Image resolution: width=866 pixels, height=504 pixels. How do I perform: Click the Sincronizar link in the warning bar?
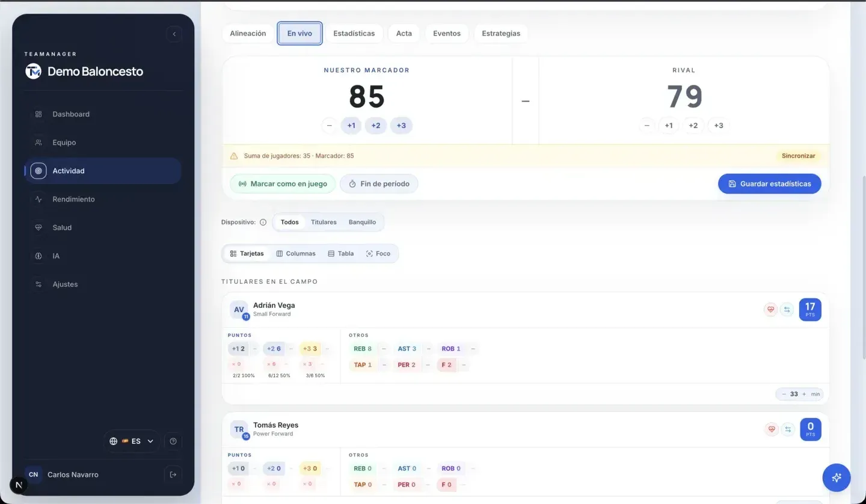click(798, 156)
